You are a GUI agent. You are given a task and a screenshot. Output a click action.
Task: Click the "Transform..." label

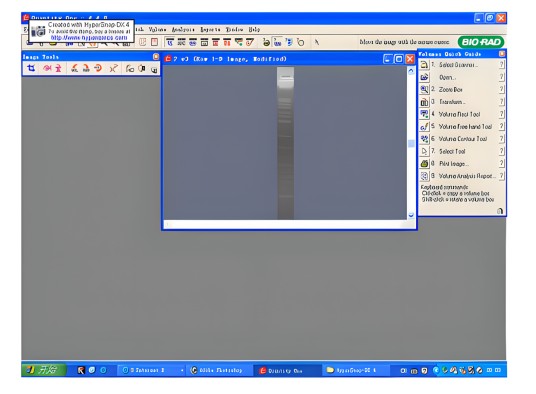[452, 102]
